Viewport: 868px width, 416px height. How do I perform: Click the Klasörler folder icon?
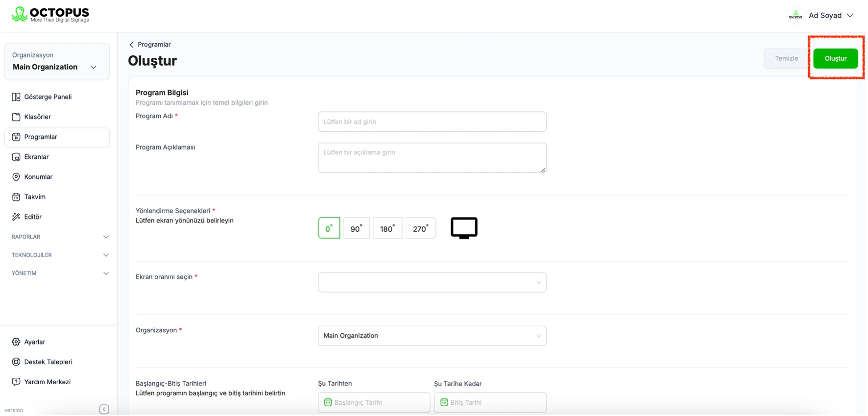pyautogui.click(x=16, y=117)
